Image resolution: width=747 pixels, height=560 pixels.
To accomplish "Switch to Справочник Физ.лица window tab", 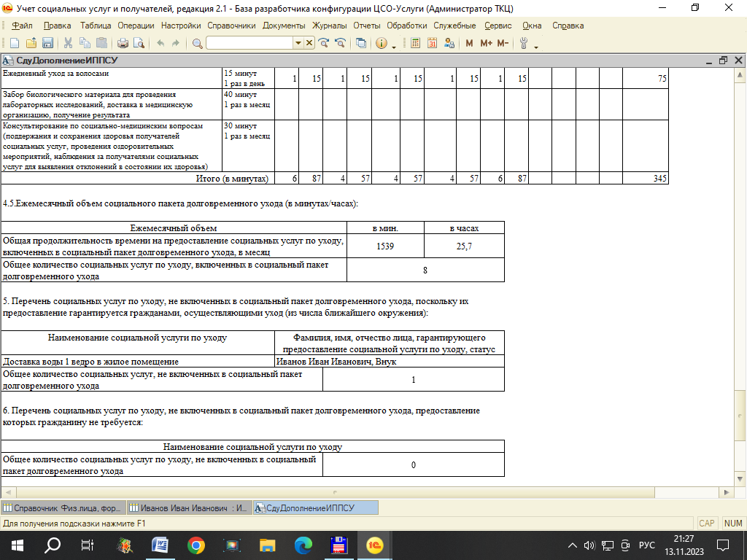I will point(63,507).
